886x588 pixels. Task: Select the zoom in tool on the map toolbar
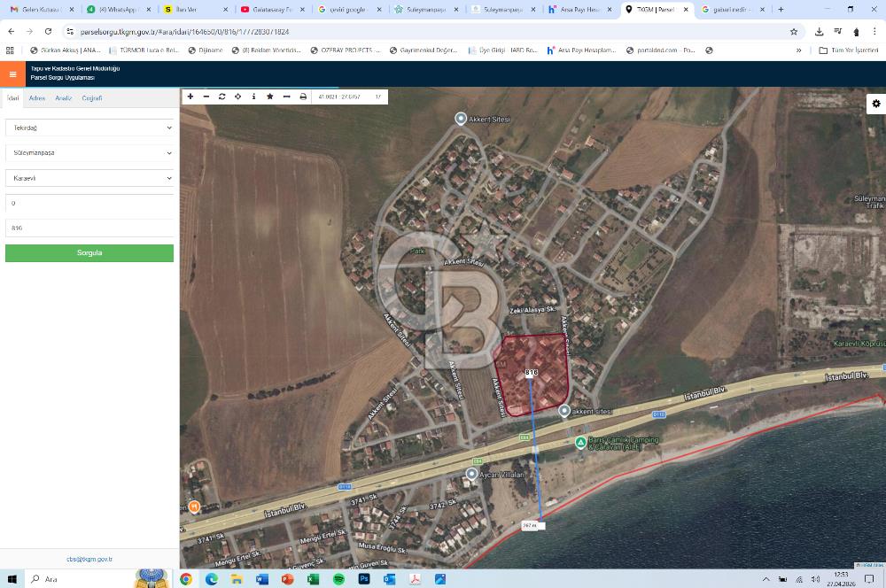coord(190,96)
